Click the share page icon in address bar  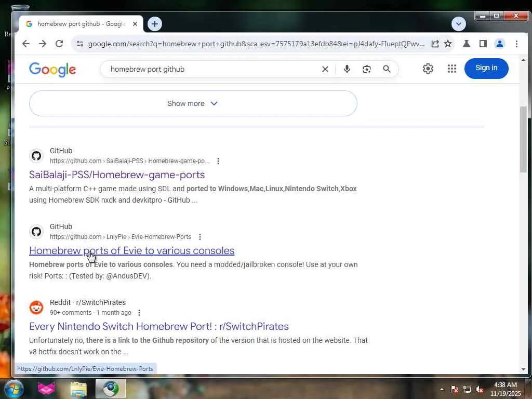435,44
